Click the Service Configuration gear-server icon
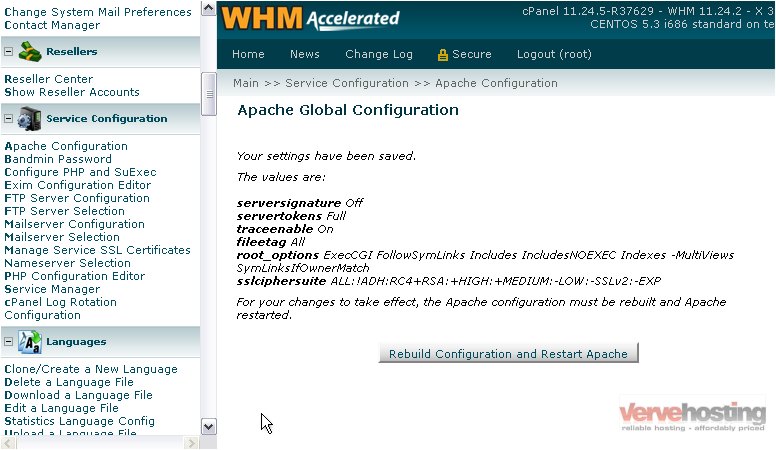This screenshot has height=450, width=776. click(29, 119)
